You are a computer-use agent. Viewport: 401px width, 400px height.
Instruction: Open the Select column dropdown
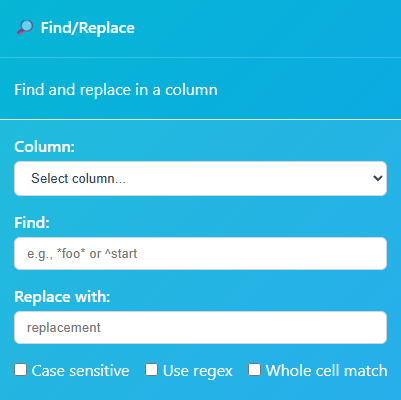click(200, 179)
